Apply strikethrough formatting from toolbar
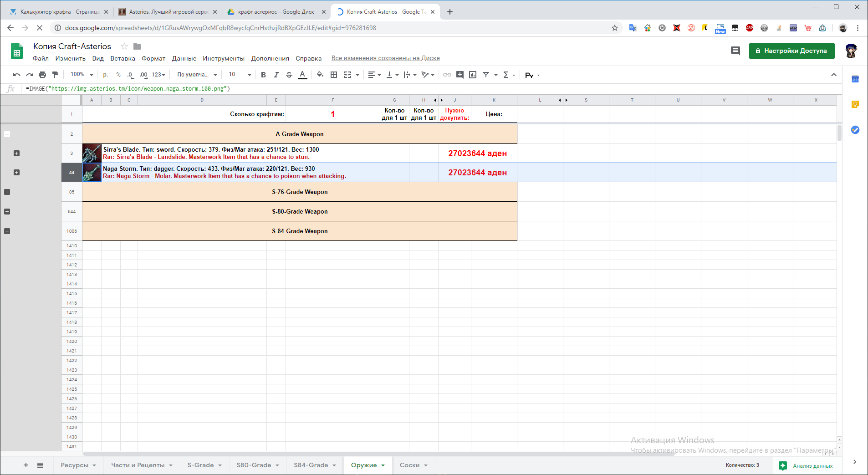The image size is (868, 475). point(289,75)
